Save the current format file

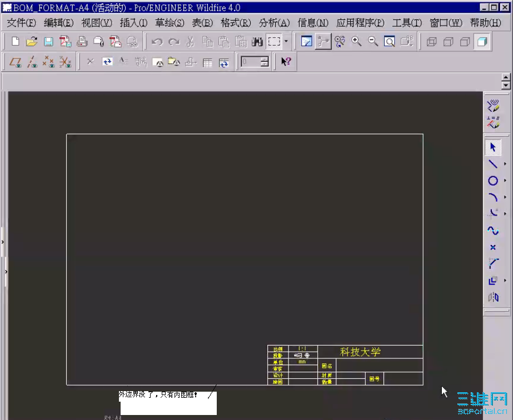click(48, 42)
